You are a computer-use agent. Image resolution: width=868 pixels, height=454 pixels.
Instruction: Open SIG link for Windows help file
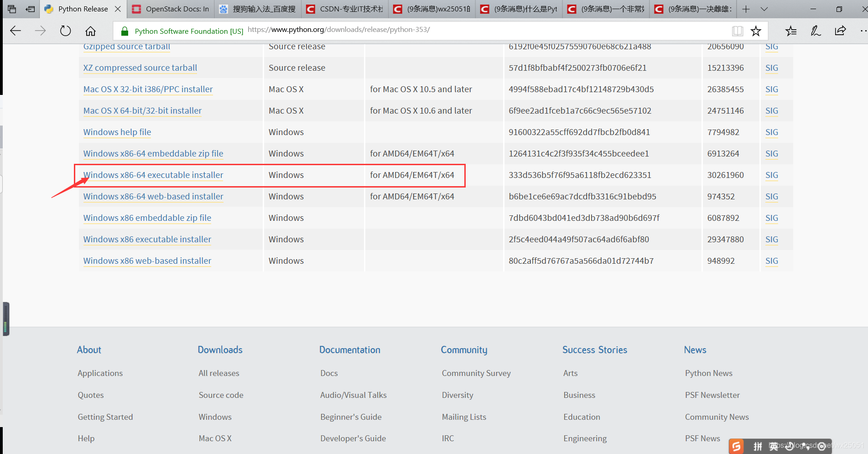pos(772,132)
